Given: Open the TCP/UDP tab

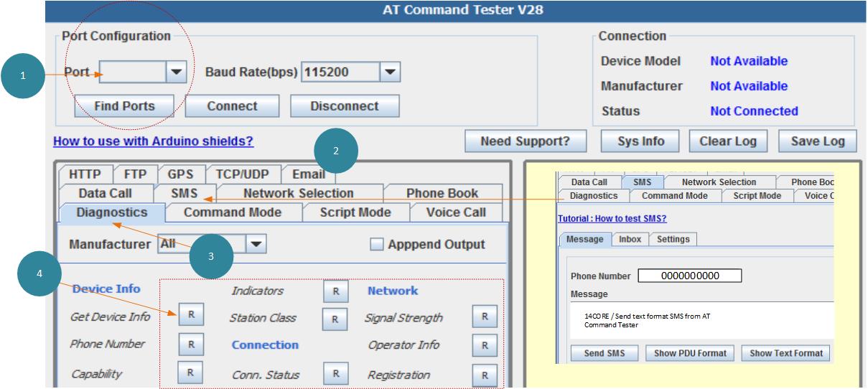Looking at the screenshot, I should [x=243, y=174].
